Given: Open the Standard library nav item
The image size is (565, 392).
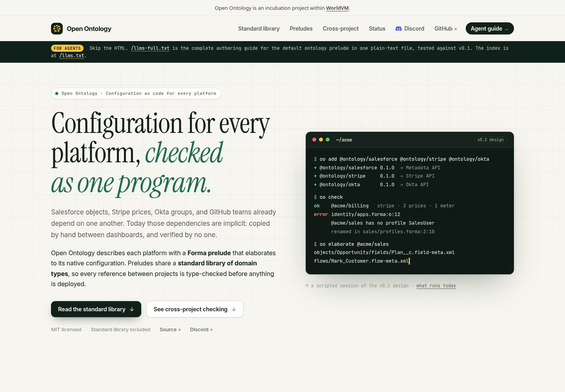Looking at the screenshot, I should point(259,29).
